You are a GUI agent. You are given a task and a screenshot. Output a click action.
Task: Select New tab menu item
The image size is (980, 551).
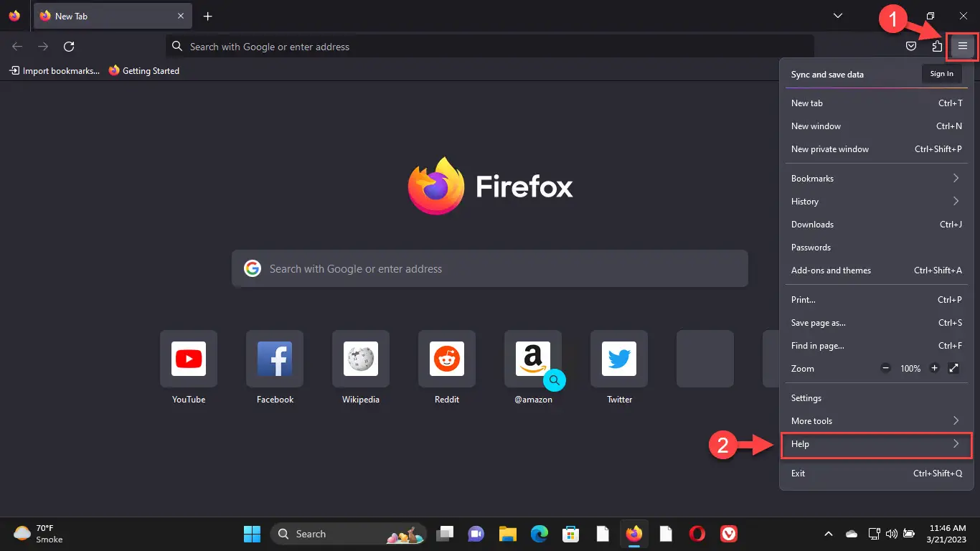click(877, 103)
